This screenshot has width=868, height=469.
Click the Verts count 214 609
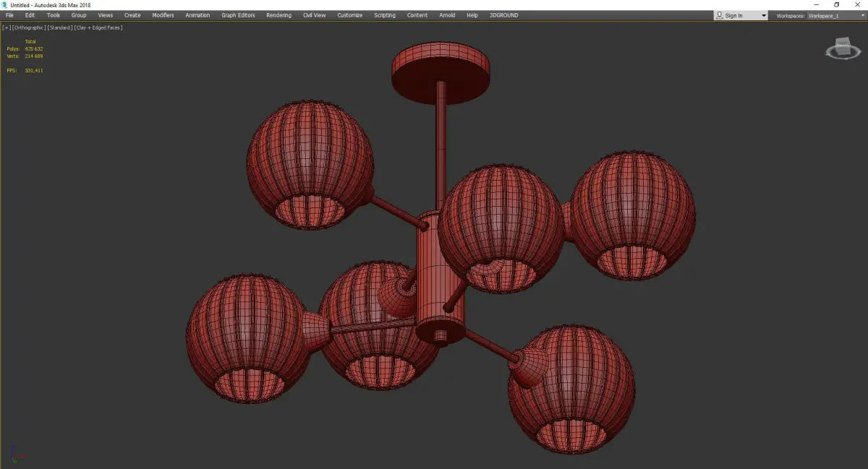click(34, 56)
